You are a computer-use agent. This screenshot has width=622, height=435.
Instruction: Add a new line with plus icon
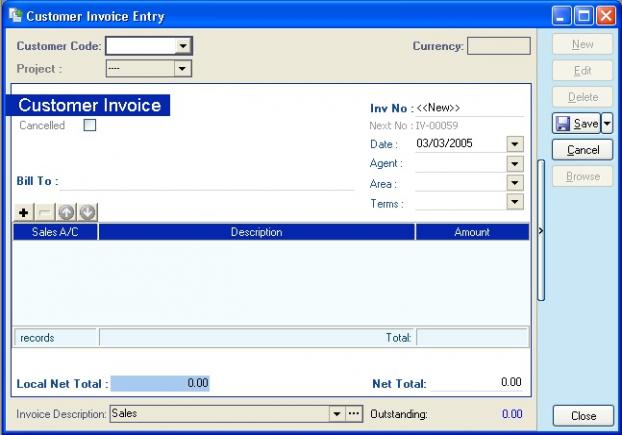[24, 213]
